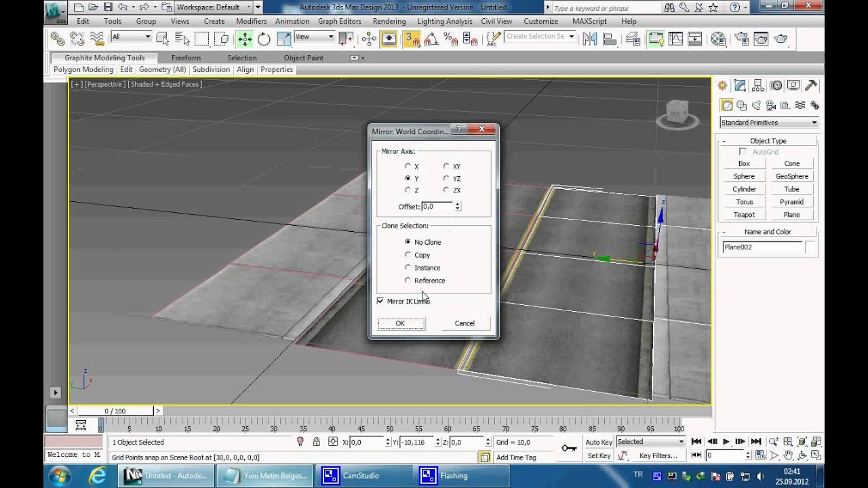Viewport: 868px width, 488px height.
Task: Open View reference coordinate system dropdown
Action: point(314,37)
